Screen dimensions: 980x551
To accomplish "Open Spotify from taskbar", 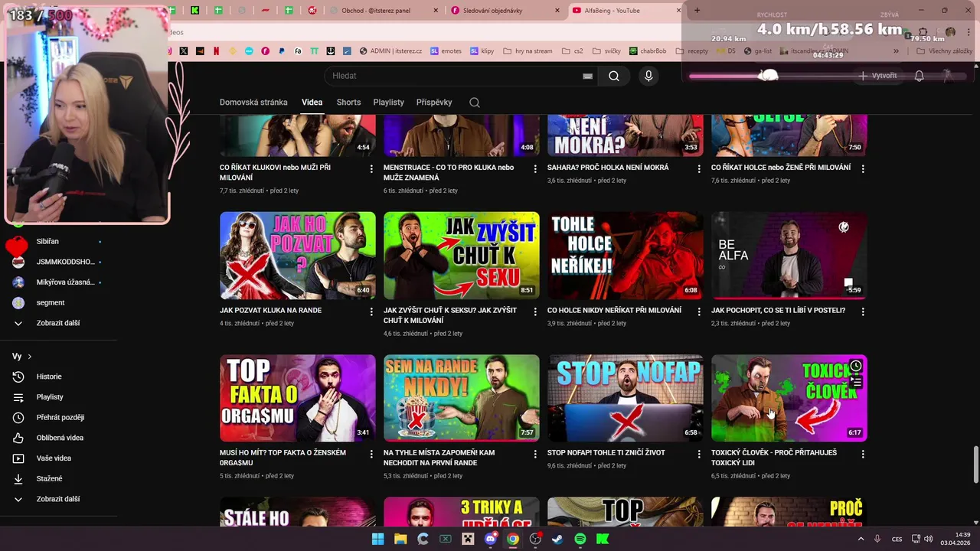I will 580,539.
